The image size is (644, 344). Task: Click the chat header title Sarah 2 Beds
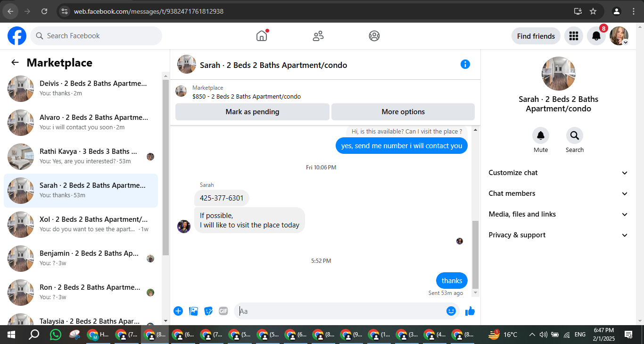point(273,65)
